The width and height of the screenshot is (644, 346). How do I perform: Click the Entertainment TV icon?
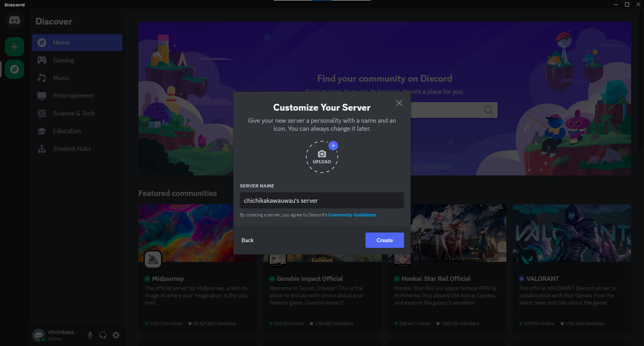(x=42, y=96)
